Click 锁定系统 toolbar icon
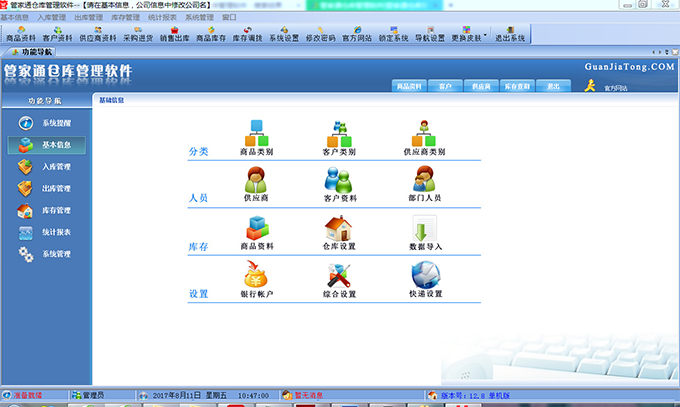 click(x=393, y=34)
